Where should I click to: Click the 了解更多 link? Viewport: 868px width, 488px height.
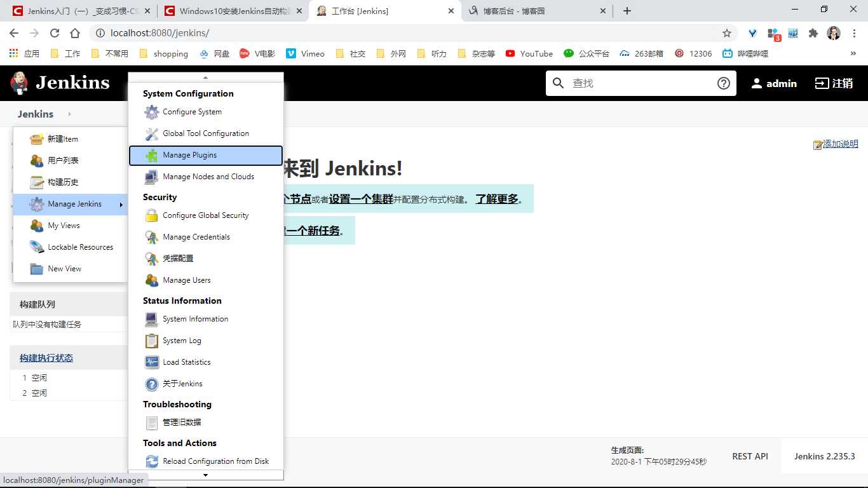pyautogui.click(x=497, y=199)
